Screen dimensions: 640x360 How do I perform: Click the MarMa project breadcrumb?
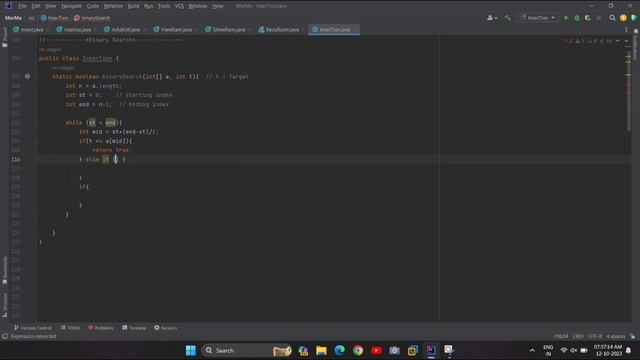pyautogui.click(x=13, y=18)
